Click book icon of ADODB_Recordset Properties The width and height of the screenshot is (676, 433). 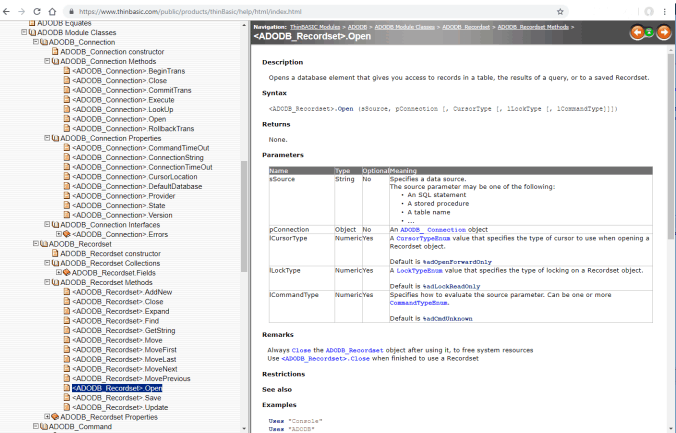[x=55, y=417]
